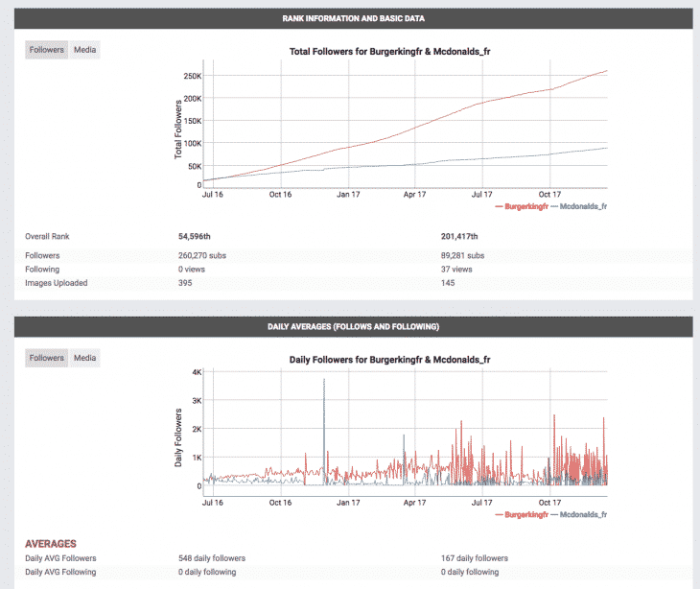Switch to Media tab in rank information panel
700x589 pixels.
[84, 50]
